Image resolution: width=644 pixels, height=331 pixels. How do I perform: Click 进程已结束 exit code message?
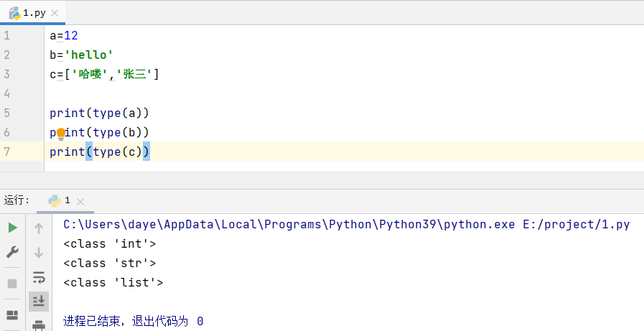coord(133,321)
